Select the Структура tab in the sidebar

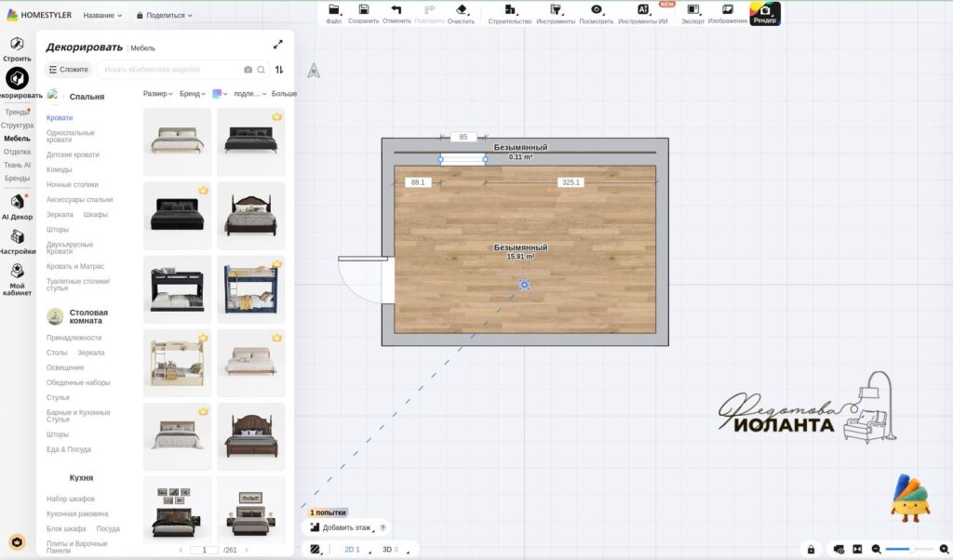[x=17, y=126]
